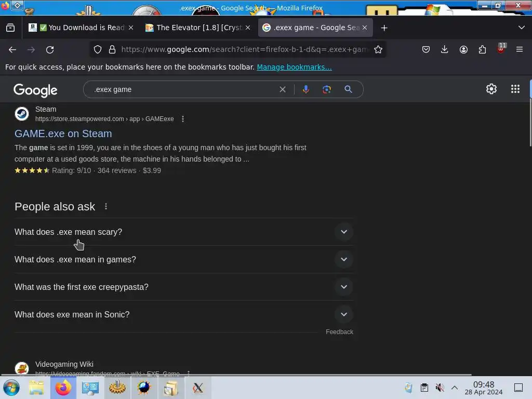Click the Feedback link below questions
The image size is (532, 399).
pyautogui.click(x=339, y=332)
